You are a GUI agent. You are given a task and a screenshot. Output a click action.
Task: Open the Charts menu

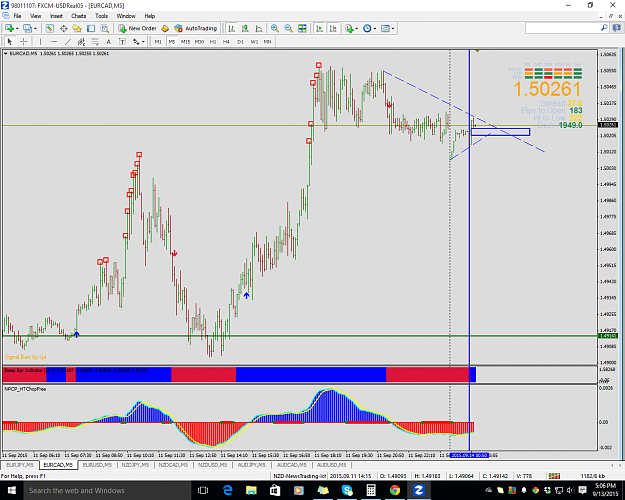tap(79, 16)
